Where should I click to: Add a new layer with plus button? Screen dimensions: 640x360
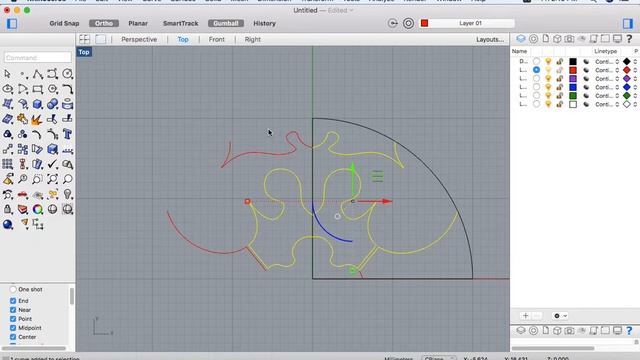(525, 316)
